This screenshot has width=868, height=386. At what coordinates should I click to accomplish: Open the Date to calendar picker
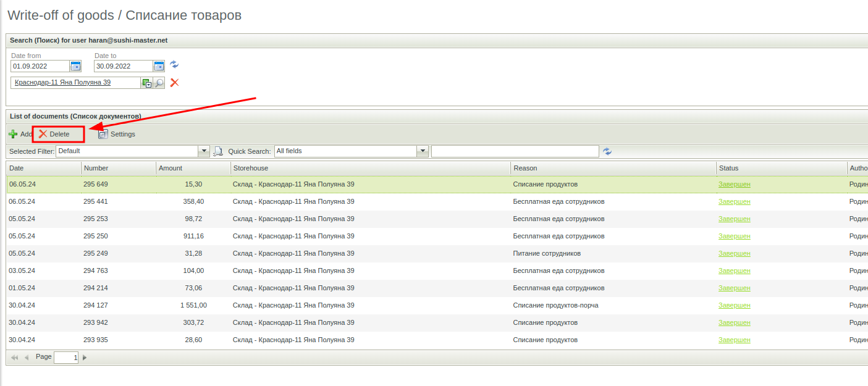(159, 66)
